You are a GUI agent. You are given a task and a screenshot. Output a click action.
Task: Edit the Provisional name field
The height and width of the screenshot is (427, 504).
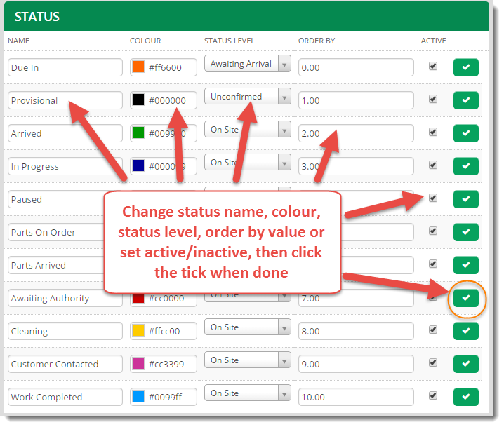click(65, 100)
